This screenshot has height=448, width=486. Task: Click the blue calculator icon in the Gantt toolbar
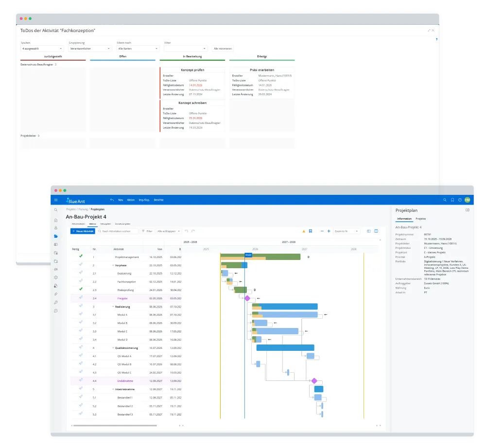(x=311, y=231)
